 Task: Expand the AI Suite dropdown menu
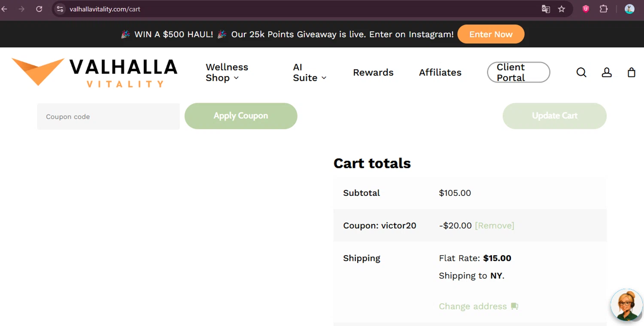coord(310,73)
